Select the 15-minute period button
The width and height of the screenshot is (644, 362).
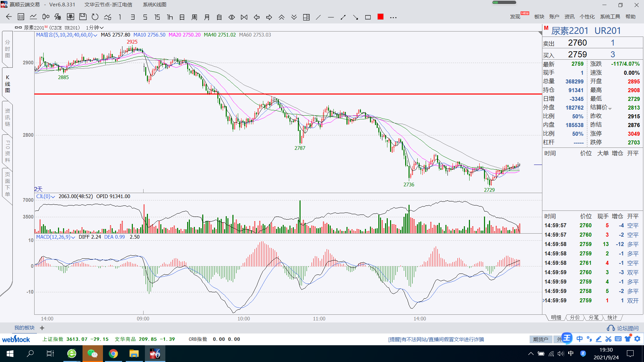click(x=157, y=17)
